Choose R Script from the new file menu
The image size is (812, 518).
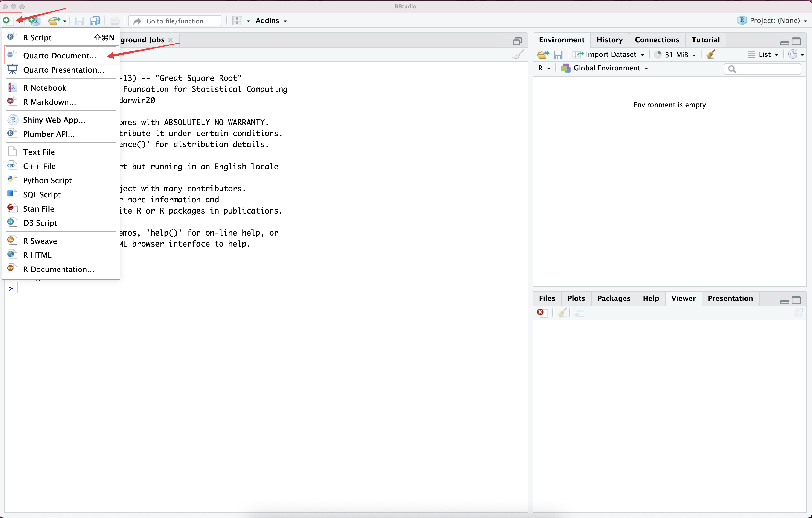61,37
